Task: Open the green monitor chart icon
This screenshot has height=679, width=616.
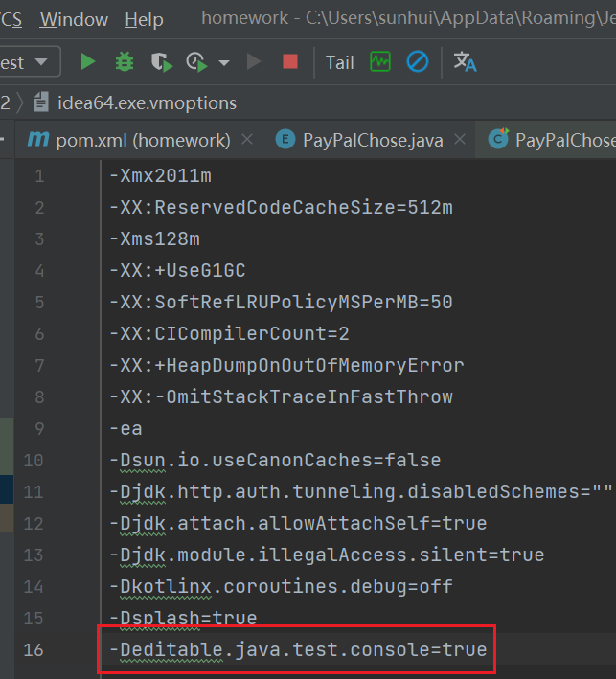Action: tap(381, 62)
